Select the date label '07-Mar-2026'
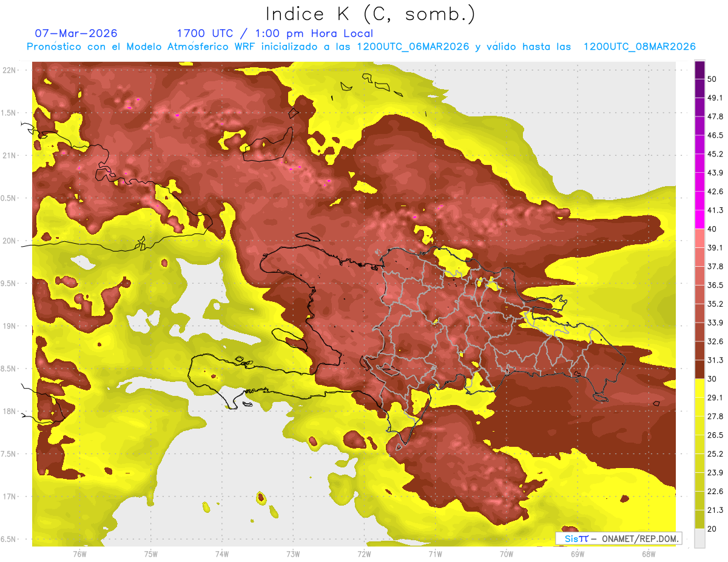This screenshot has width=728, height=562. [x=76, y=33]
